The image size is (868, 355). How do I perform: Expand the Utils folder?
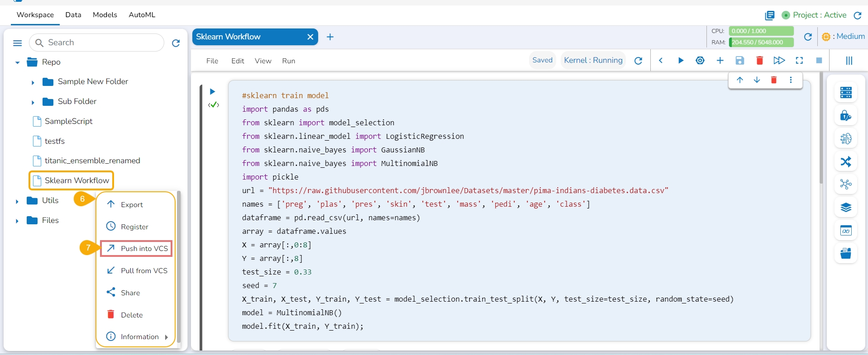pyautogui.click(x=17, y=201)
